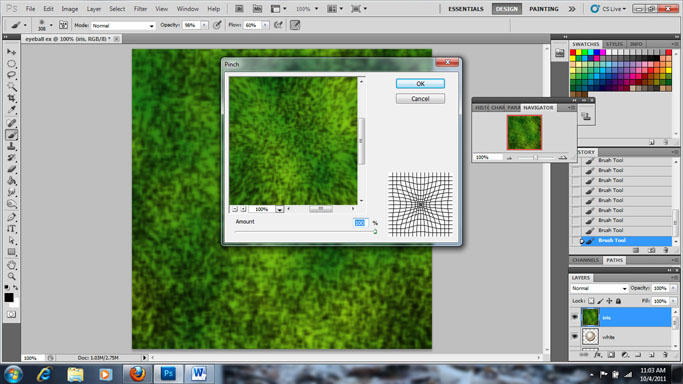The height and width of the screenshot is (384, 683).
Task: Open brush Mode dropdown
Action: pyautogui.click(x=123, y=26)
